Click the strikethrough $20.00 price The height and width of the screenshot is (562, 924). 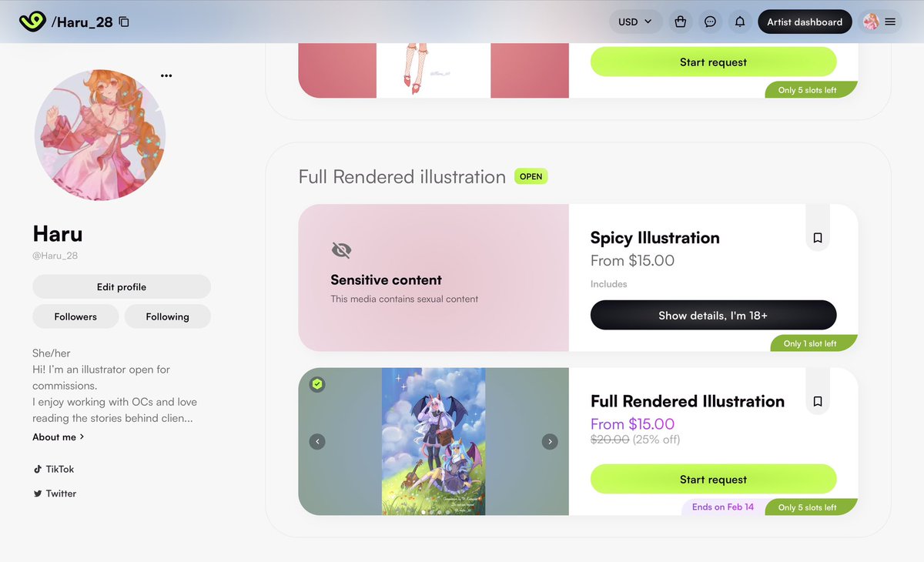610,440
